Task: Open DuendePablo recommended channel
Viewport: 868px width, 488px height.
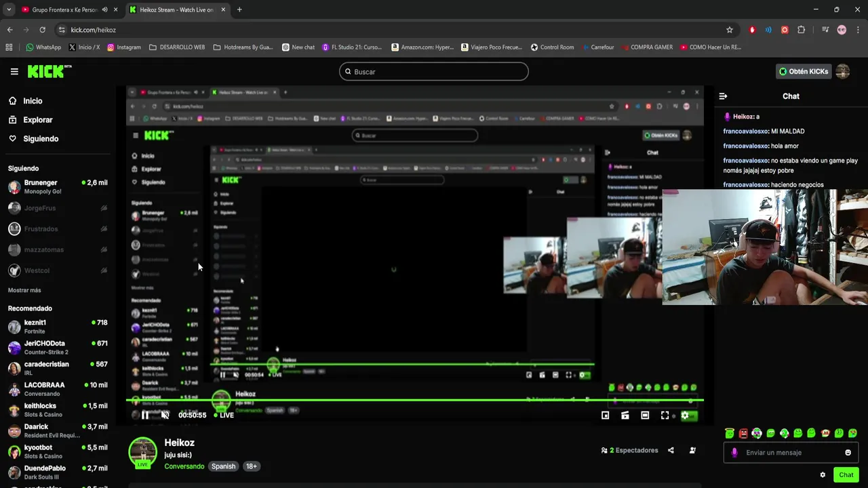Action: [58, 472]
